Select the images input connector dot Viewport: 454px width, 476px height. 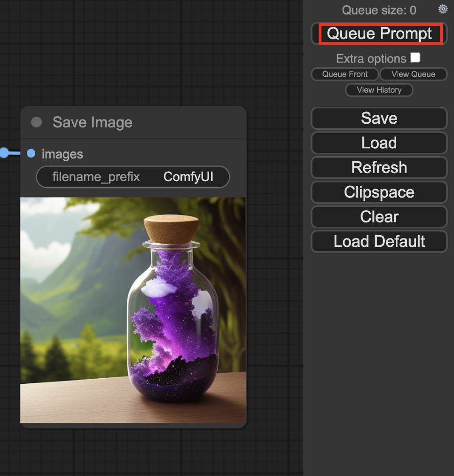tap(31, 154)
